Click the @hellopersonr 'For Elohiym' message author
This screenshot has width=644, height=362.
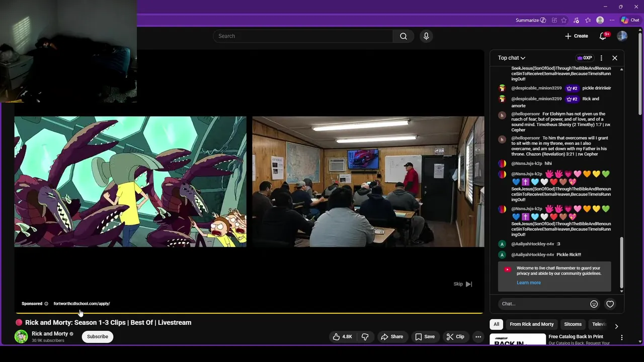click(x=526, y=114)
